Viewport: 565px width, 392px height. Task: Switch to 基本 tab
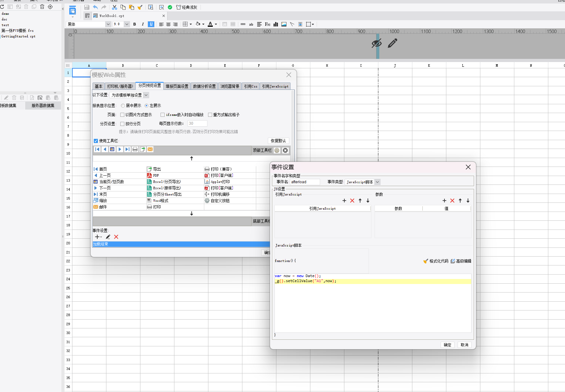99,86
